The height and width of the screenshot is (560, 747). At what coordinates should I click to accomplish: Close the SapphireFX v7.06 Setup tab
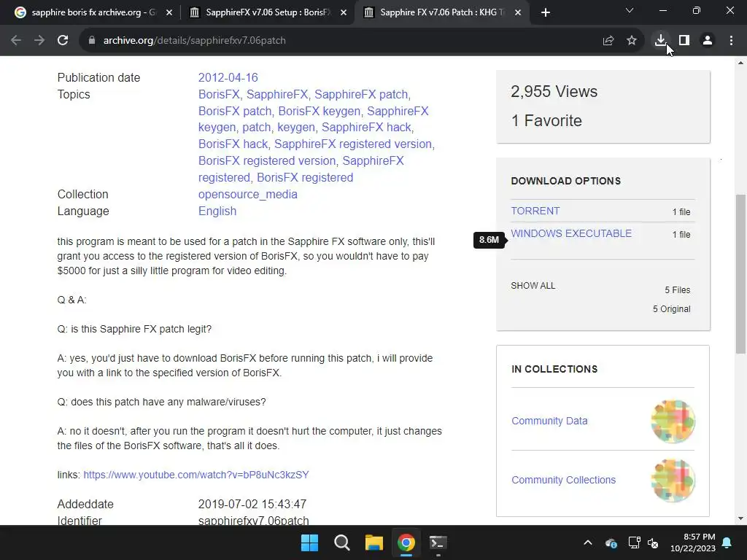click(x=344, y=12)
